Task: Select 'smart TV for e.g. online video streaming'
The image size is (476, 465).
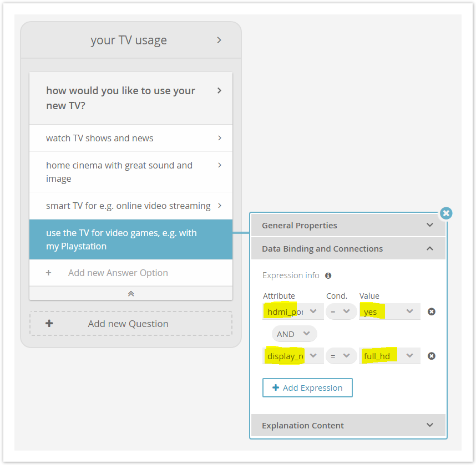Action: coord(131,206)
